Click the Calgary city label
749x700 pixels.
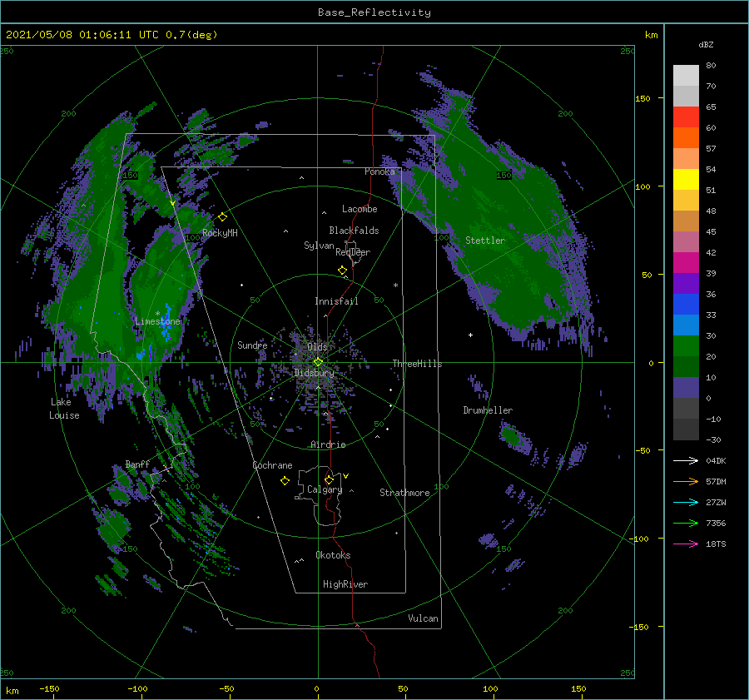coord(325,489)
